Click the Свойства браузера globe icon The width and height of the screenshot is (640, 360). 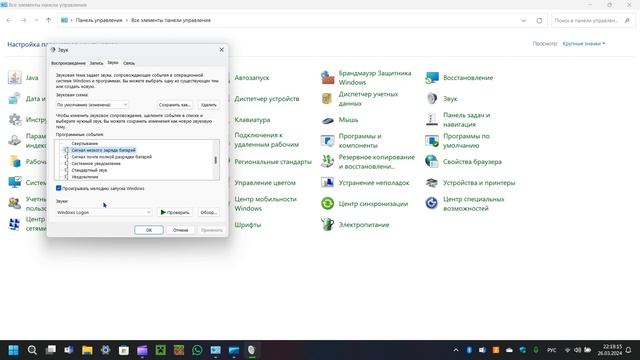tap(432, 162)
